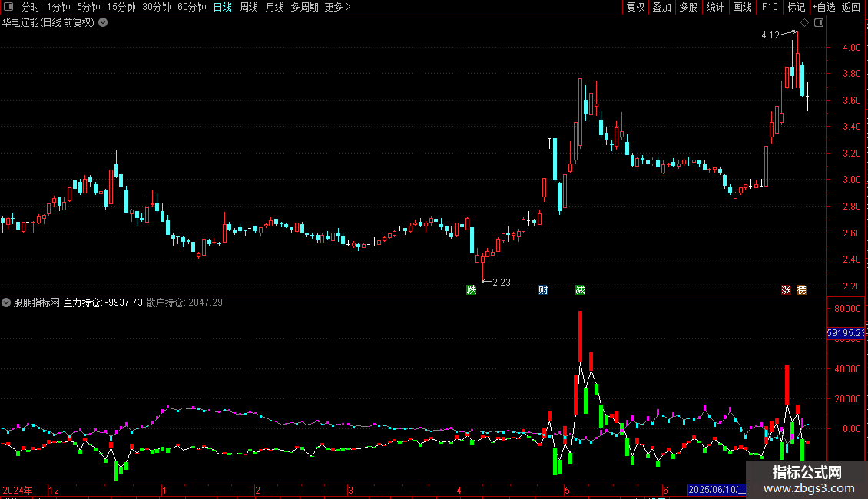Image resolution: width=868 pixels, height=499 pixels.
Task: Click the 复权 adjustment button
Action: pyautogui.click(x=635, y=7)
